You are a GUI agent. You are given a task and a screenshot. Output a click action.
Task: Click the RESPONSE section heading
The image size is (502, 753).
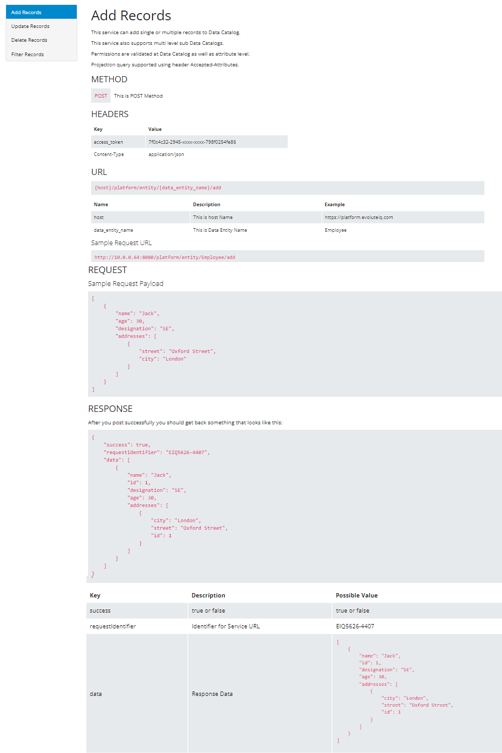[x=110, y=409]
